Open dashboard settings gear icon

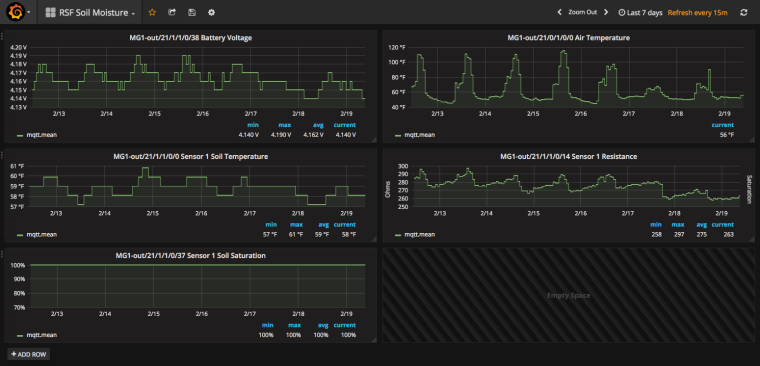tap(211, 13)
